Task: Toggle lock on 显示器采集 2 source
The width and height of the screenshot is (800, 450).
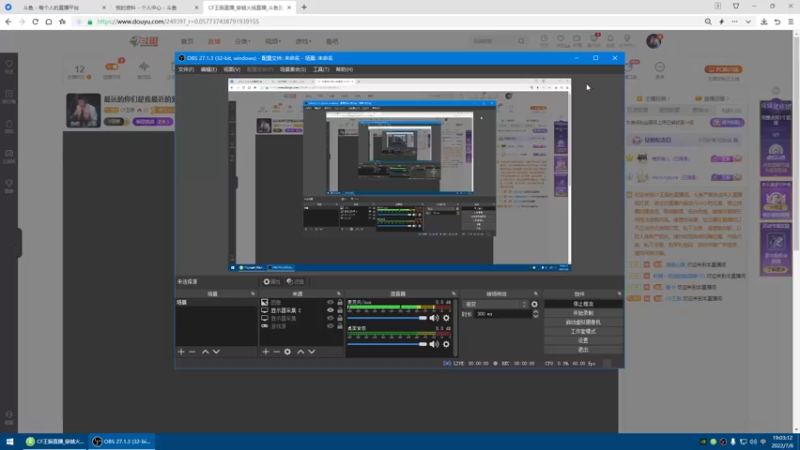Action: (340, 310)
